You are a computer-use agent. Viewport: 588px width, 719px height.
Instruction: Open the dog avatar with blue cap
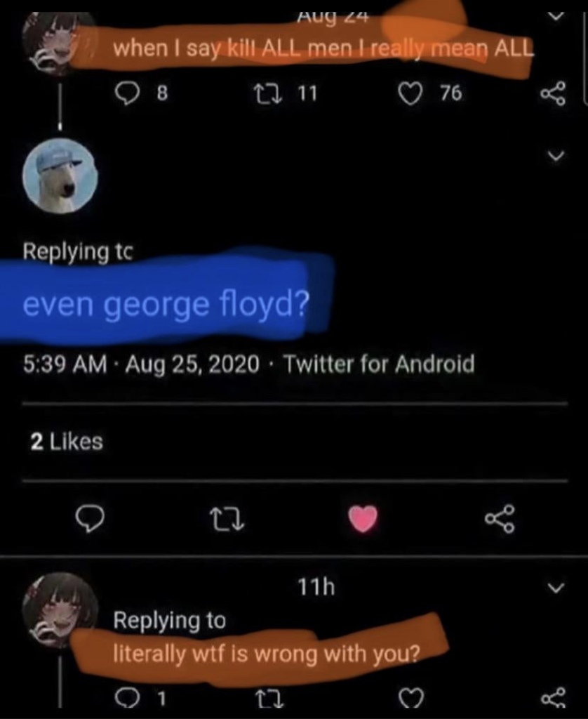(x=60, y=176)
